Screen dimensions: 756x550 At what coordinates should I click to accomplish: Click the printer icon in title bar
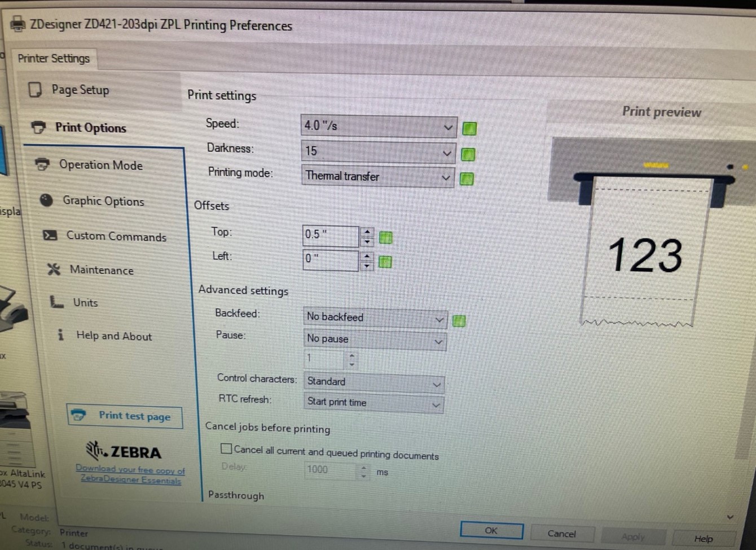pyautogui.click(x=18, y=24)
